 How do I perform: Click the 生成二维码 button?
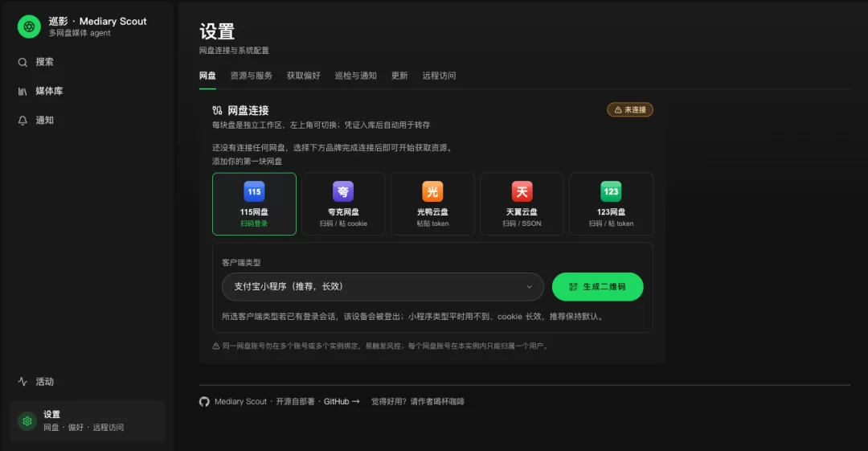tap(597, 287)
